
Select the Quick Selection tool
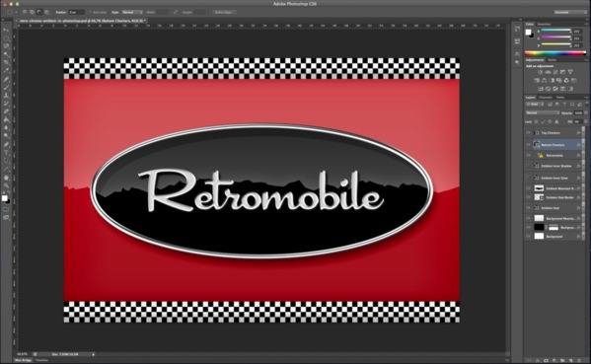coord(6,54)
